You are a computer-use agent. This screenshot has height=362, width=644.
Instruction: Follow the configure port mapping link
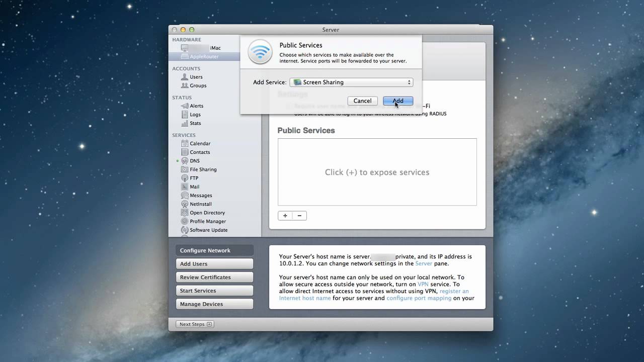pyautogui.click(x=419, y=298)
